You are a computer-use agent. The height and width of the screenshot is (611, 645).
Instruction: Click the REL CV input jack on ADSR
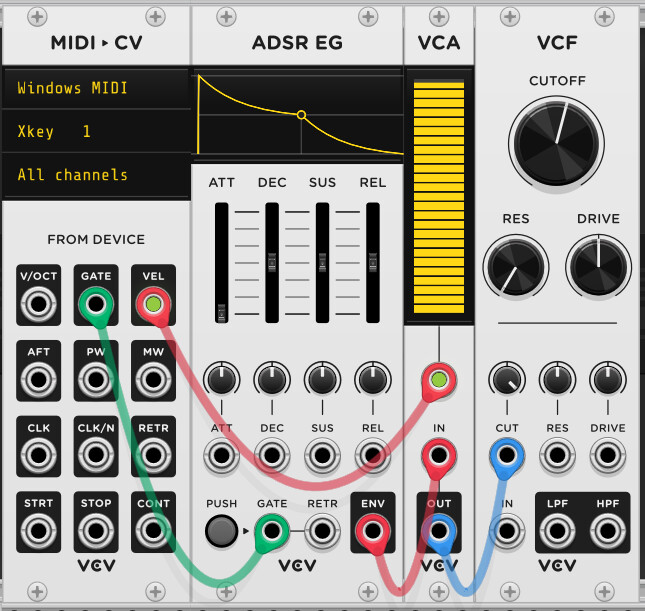point(373,455)
